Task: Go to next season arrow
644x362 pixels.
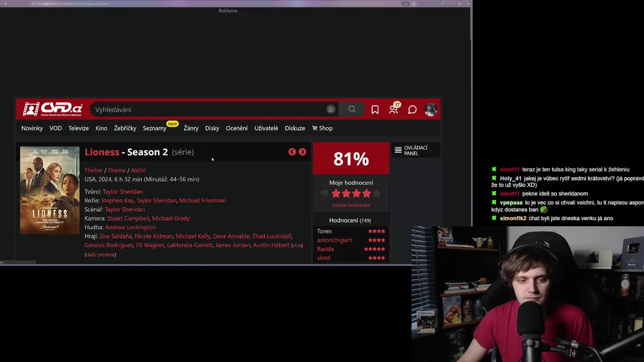Action: click(302, 152)
